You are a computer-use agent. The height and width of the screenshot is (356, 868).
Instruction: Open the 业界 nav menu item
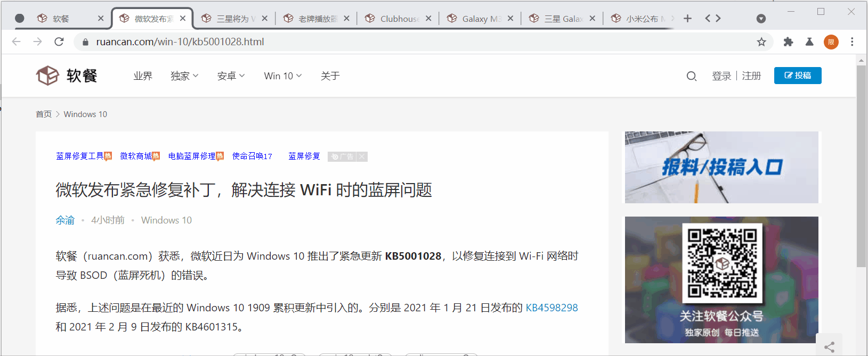coord(143,76)
